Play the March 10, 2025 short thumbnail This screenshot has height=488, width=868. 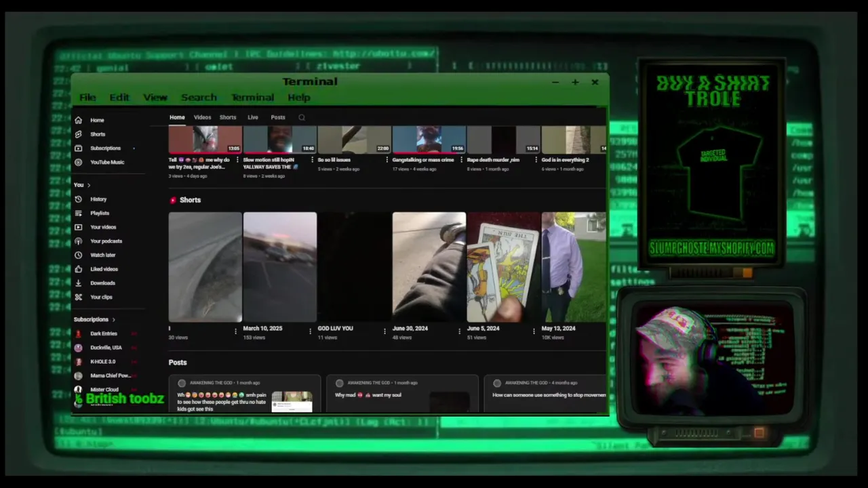coord(280,267)
